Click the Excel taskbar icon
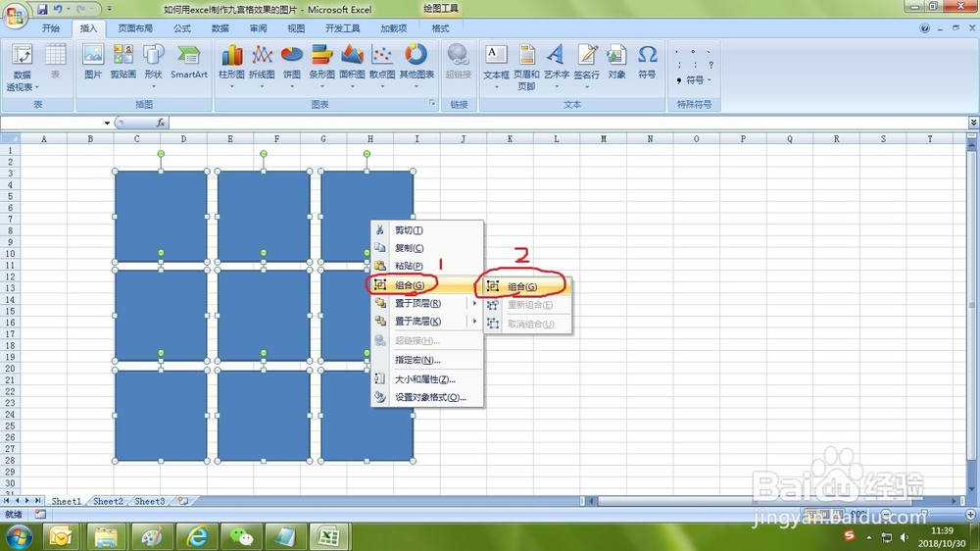This screenshot has width=980, height=551. (328, 536)
